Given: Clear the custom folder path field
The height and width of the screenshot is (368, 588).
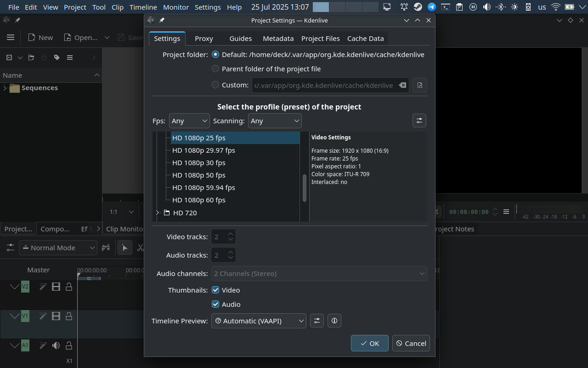Looking at the screenshot, I should [402, 85].
